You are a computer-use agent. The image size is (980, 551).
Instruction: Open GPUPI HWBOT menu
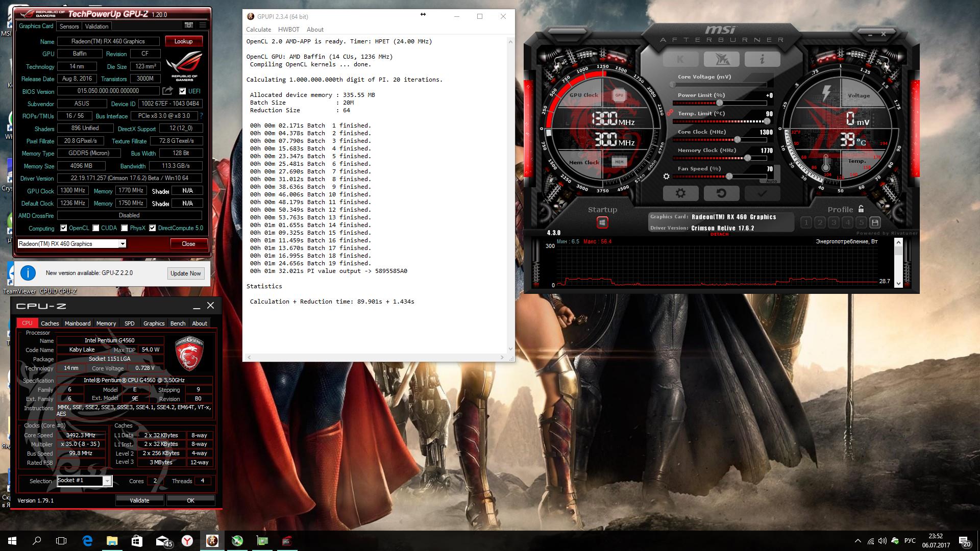(289, 30)
